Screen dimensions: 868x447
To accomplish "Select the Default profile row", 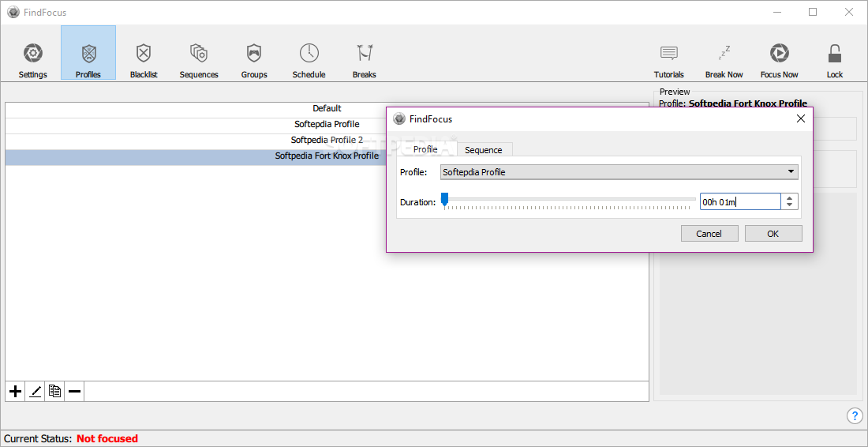I will (x=327, y=109).
